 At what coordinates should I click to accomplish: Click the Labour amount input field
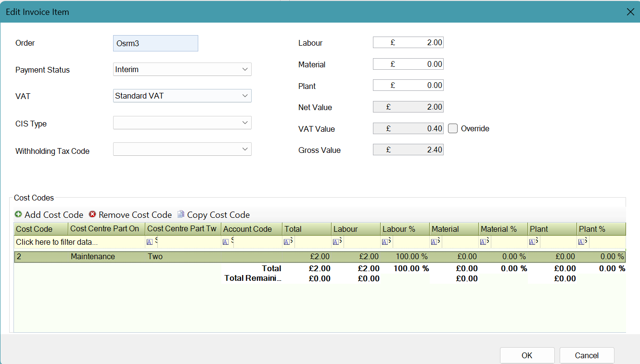pos(408,43)
